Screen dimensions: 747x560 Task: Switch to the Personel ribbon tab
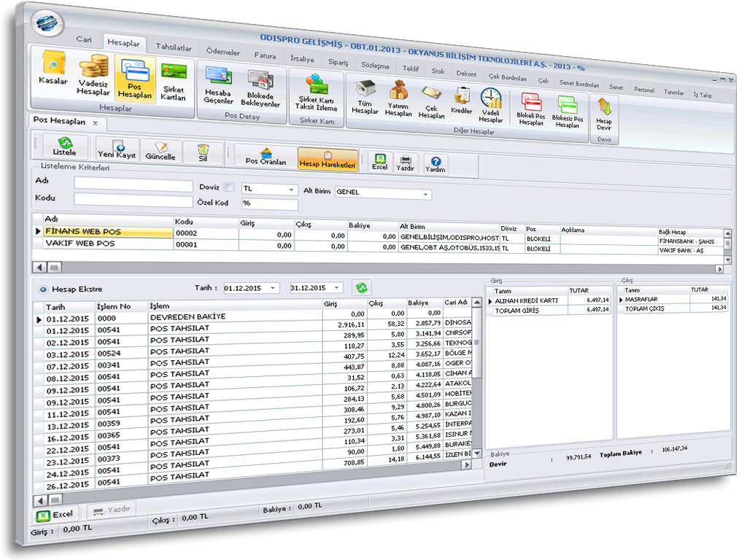pos(644,90)
